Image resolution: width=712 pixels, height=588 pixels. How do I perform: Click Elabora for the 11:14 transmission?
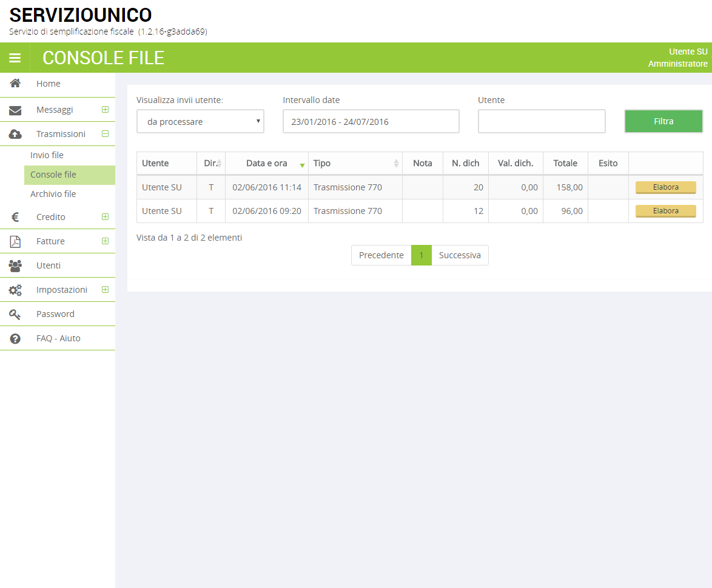pos(666,187)
